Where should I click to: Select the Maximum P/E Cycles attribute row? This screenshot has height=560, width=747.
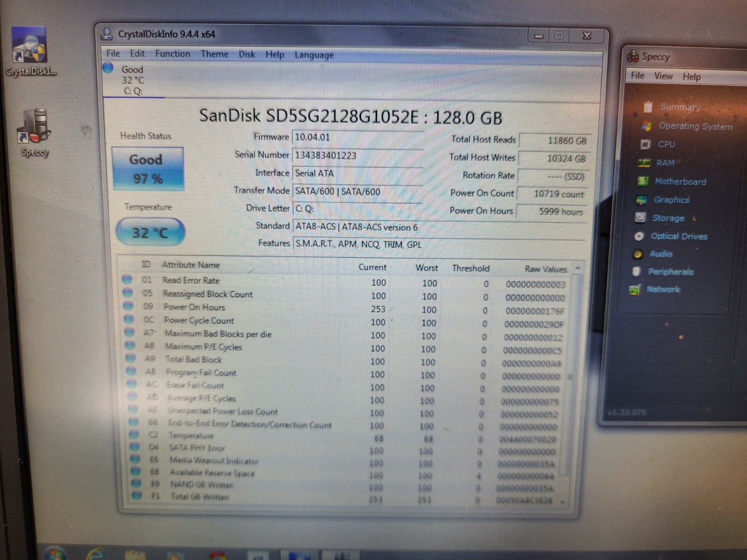pyautogui.click(x=345, y=348)
